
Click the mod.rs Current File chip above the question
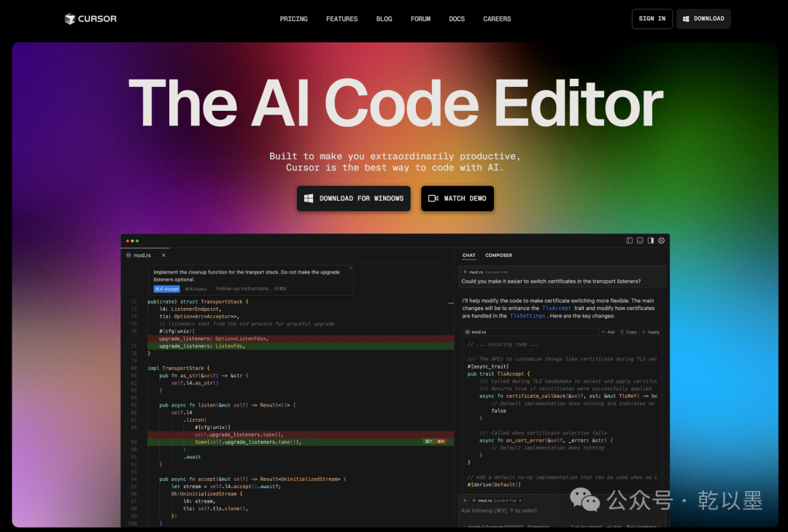[485, 272]
